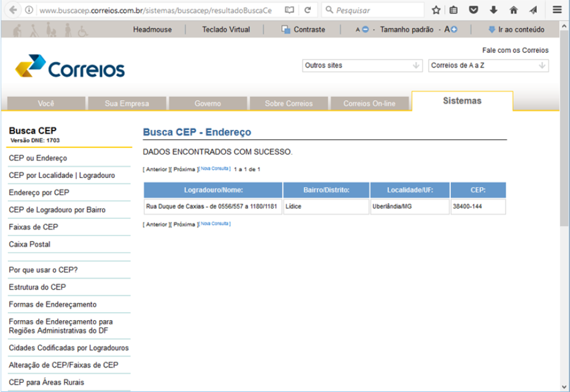Image resolution: width=570 pixels, height=392 pixels.
Task: Click the Localidade/UF column header
Action: (x=410, y=190)
